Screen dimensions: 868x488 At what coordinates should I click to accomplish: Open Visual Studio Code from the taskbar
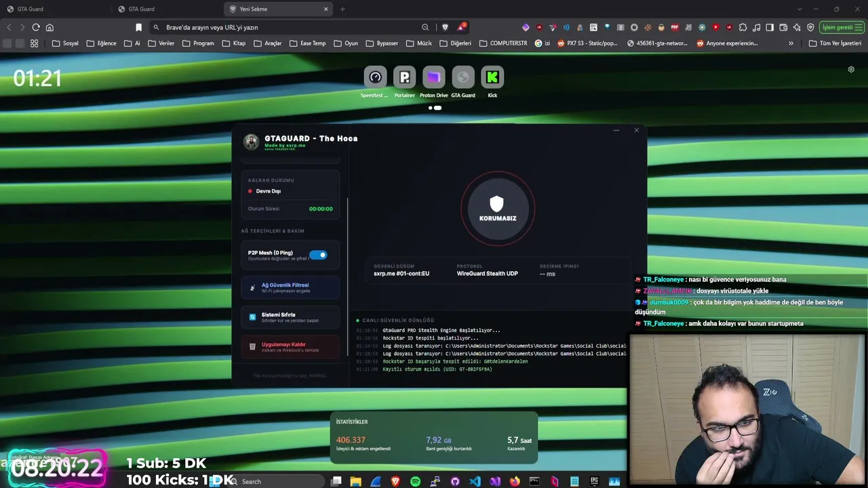point(475,481)
